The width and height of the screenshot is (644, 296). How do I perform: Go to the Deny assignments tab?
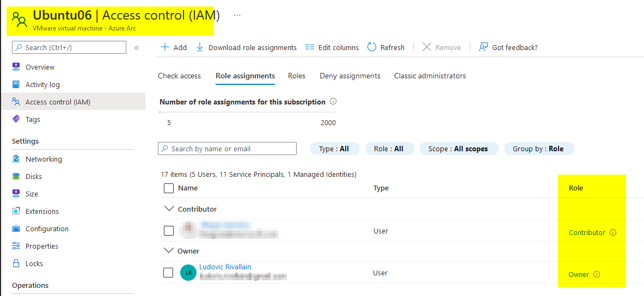(350, 76)
